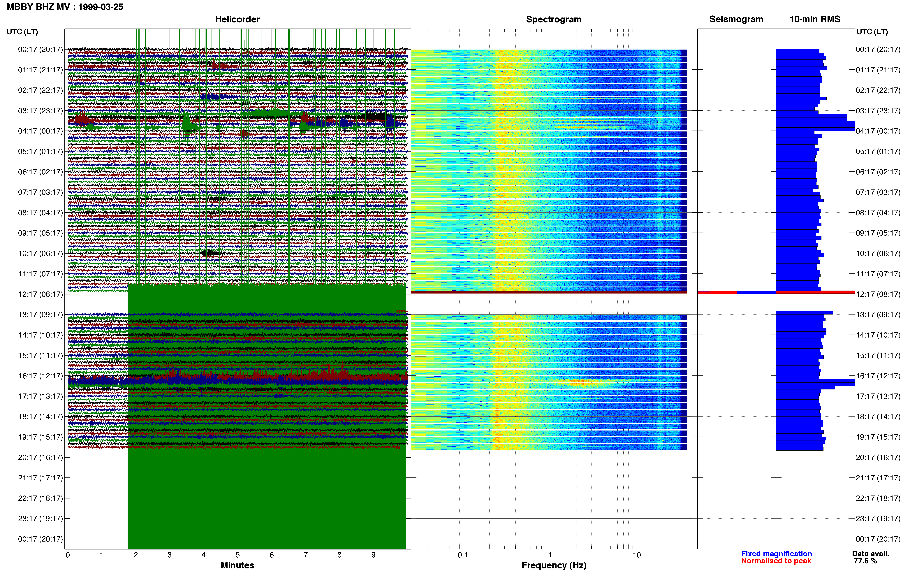The height and width of the screenshot is (578, 924).
Task: Click the right UTC (LT) axis label
Action: (x=872, y=32)
